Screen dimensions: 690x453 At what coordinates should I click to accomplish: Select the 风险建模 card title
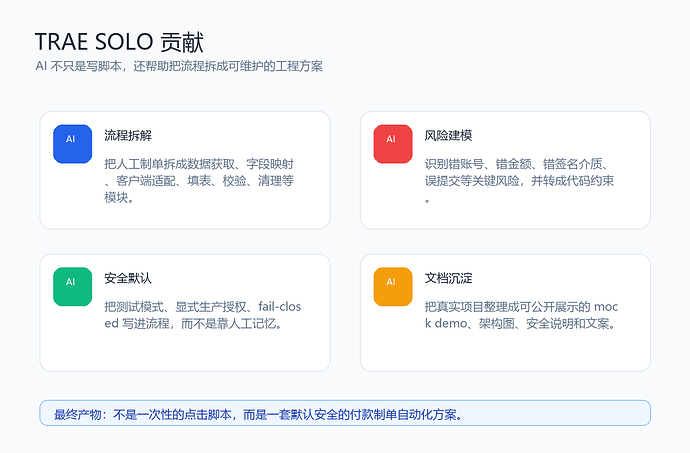(448, 136)
